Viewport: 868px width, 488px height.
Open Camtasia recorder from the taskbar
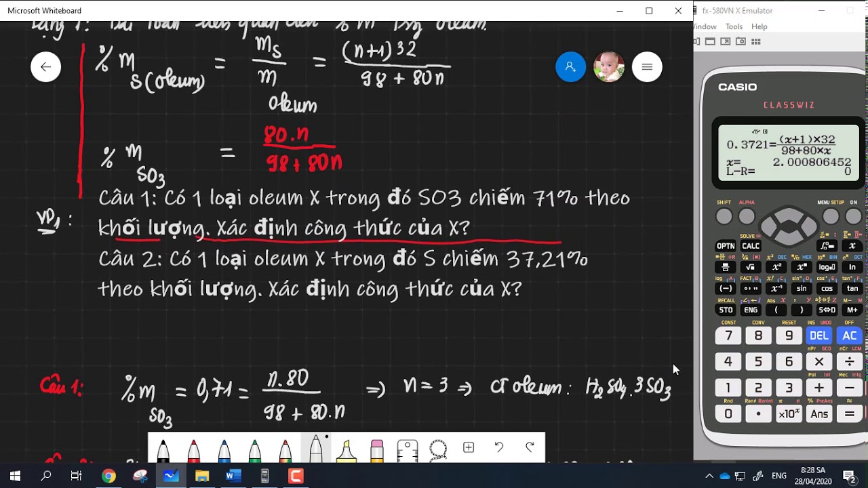[x=296, y=476]
